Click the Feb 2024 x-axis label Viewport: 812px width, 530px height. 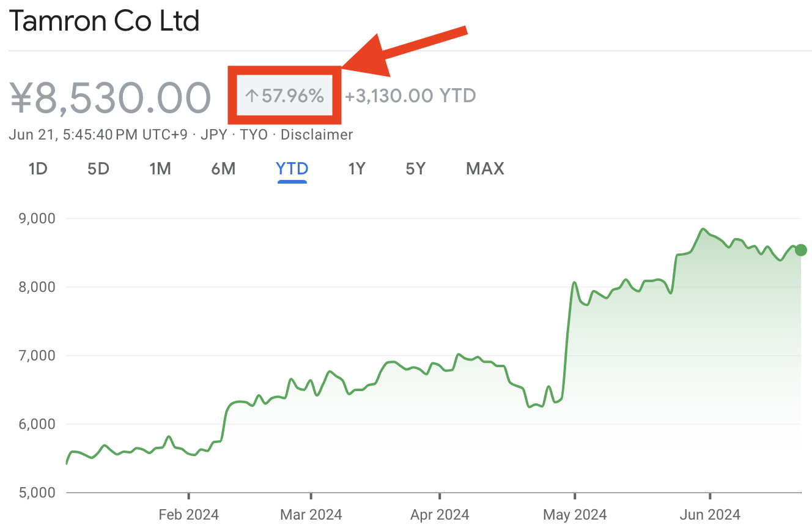[188, 515]
